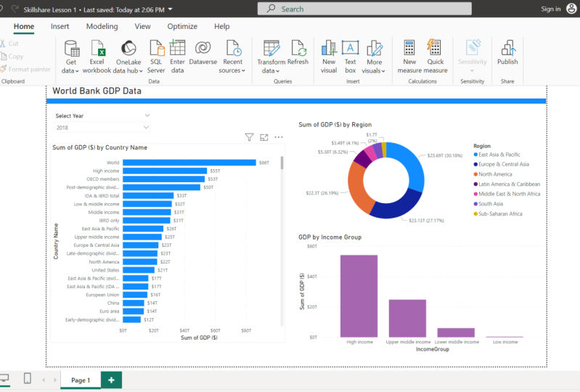Open Transform data editor
The width and height of the screenshot is (580, 392).
[271, 57]
